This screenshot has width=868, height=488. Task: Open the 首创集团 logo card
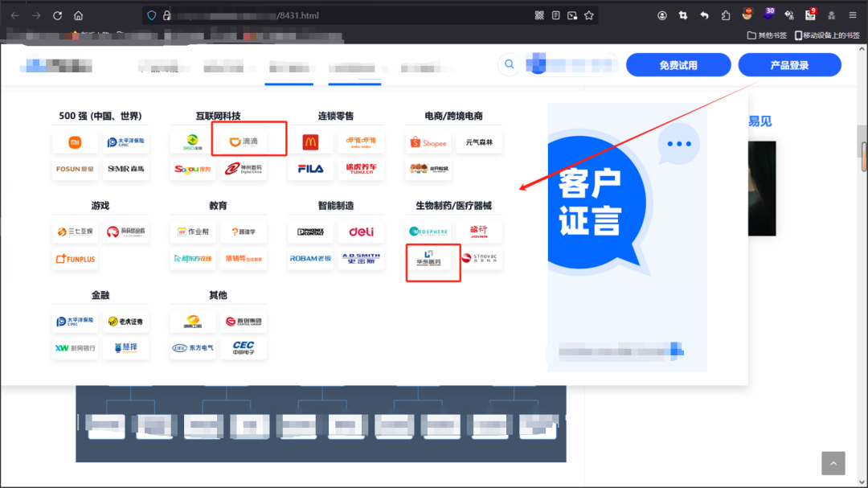tap(244, 322)
